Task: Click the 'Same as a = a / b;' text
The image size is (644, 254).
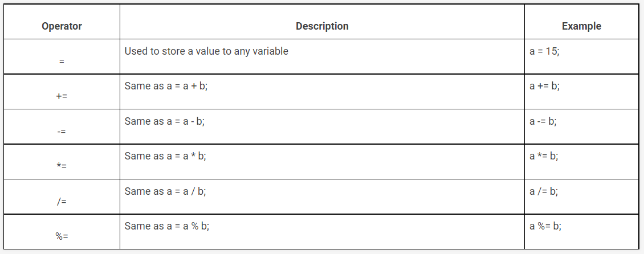Action: click(165, 191)
